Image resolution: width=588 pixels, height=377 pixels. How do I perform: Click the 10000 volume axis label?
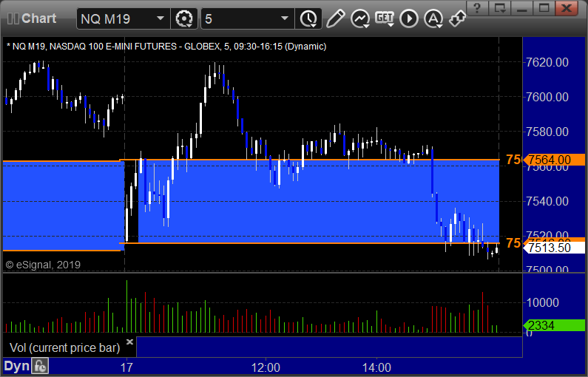point(543,302)
